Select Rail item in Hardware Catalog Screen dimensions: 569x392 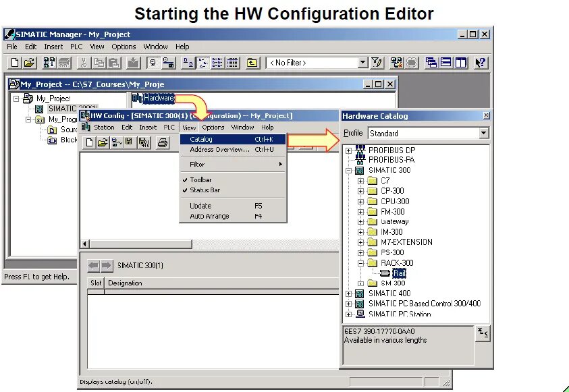[x=399, y=273]
